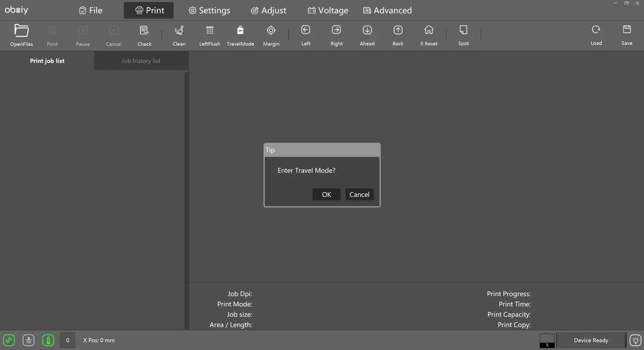This screenshot has height=350, width=644.
Task: Click the "Enter Travel Mode?" message text
Action: (x=306, y=171)
